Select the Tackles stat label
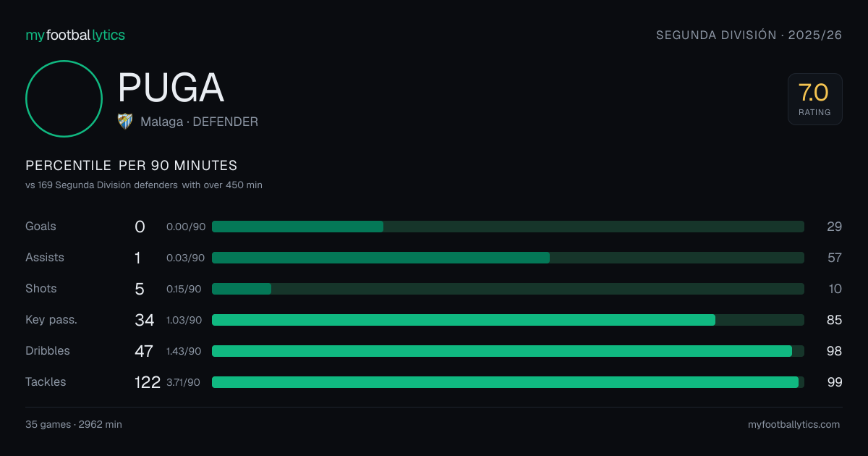 [x=46, y=382]
